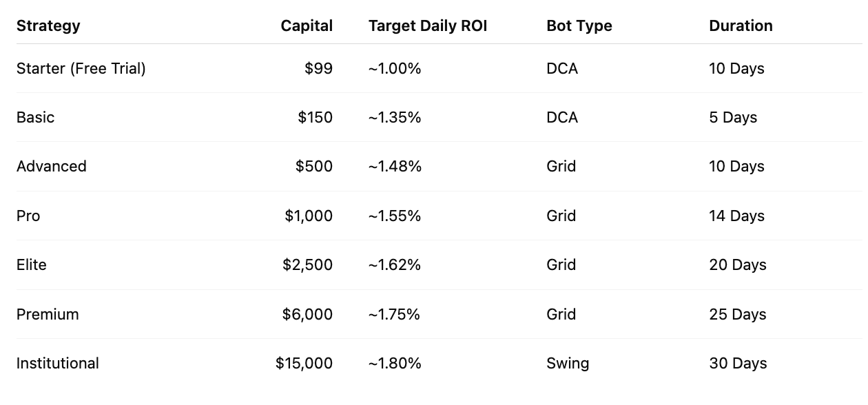
Task: Click the Strategy column header
Action: point(48,26)
